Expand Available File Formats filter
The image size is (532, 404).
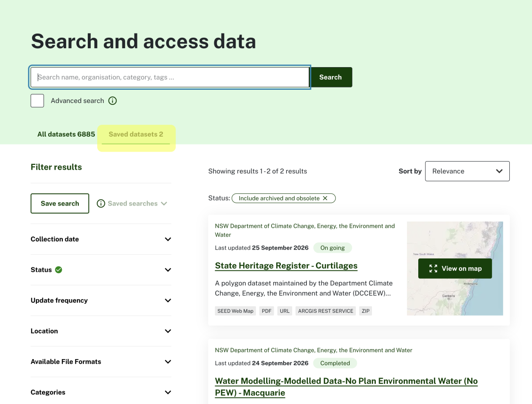pyautogui.click(x=101, y=361)
